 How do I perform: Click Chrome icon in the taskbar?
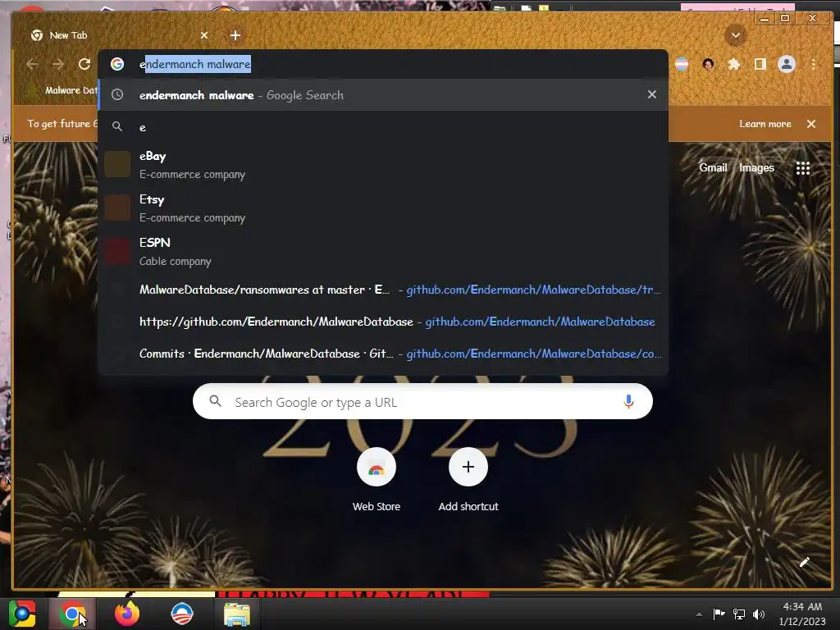[72, 614]
